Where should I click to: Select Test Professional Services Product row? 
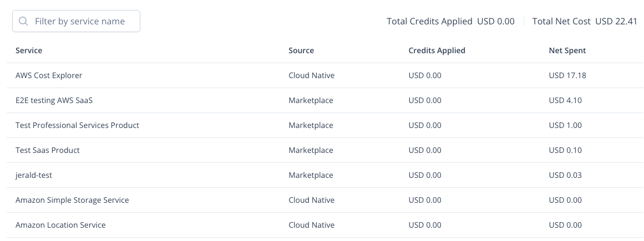[77, 125]
